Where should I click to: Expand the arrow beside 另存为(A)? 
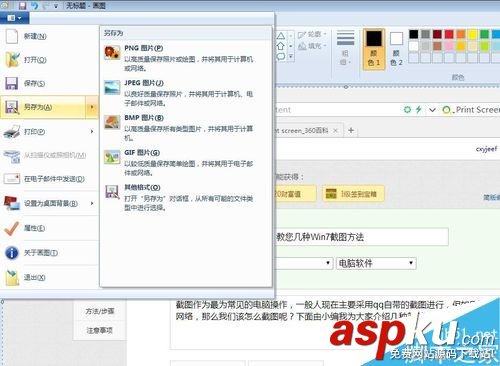pyautogui.click(x=92, y=107)
